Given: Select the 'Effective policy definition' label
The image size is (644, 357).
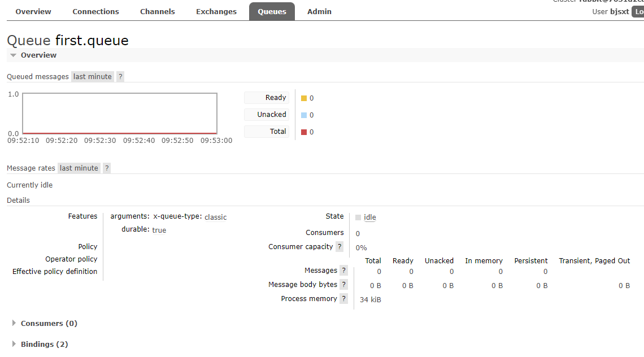Looking at the screenshot, I should 55,271.
